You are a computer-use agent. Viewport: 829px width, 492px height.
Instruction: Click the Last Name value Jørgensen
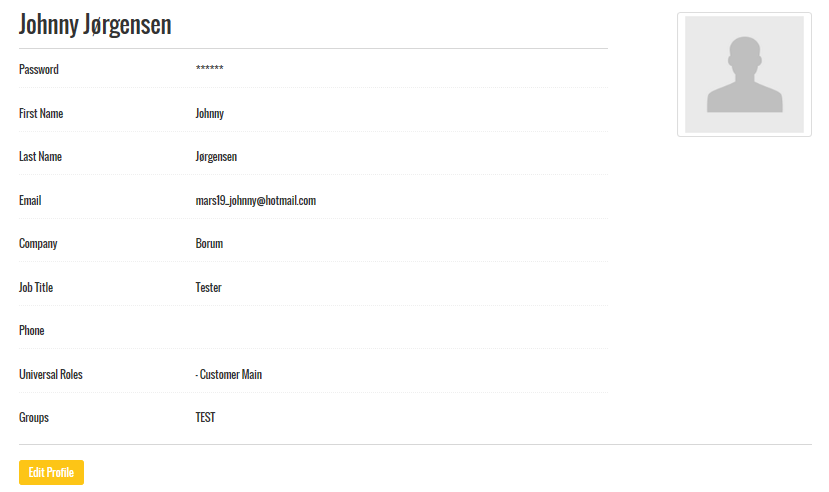216,157
